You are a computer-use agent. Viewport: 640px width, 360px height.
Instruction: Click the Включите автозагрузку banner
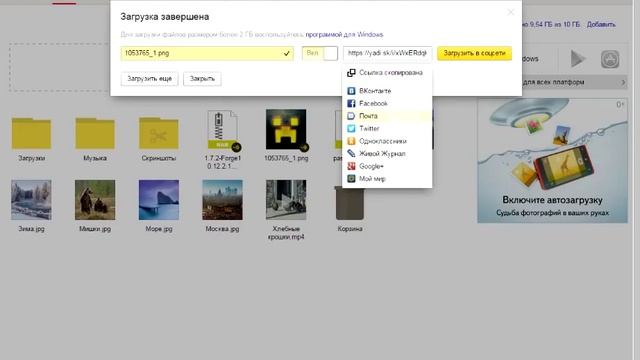tap(552, 160)
